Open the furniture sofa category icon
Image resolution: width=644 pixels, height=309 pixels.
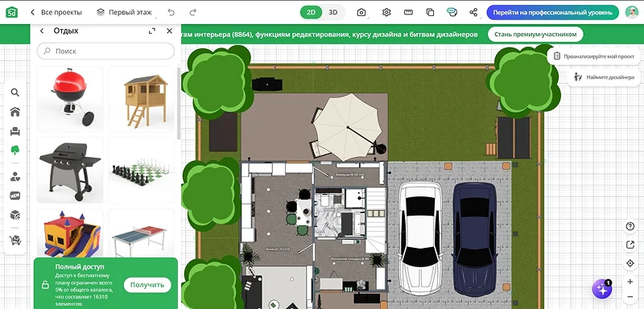pyautogui.click(x=15, y=131)
